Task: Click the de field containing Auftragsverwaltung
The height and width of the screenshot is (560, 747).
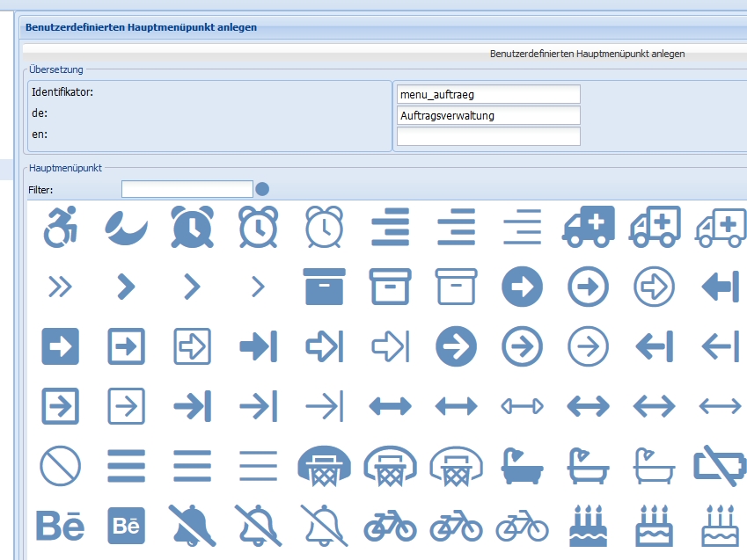Action: (488, 115)
